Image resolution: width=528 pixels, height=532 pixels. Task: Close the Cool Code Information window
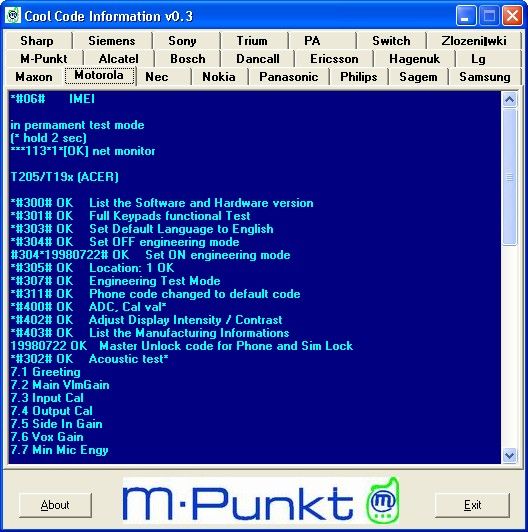click(x=512, y=16)
